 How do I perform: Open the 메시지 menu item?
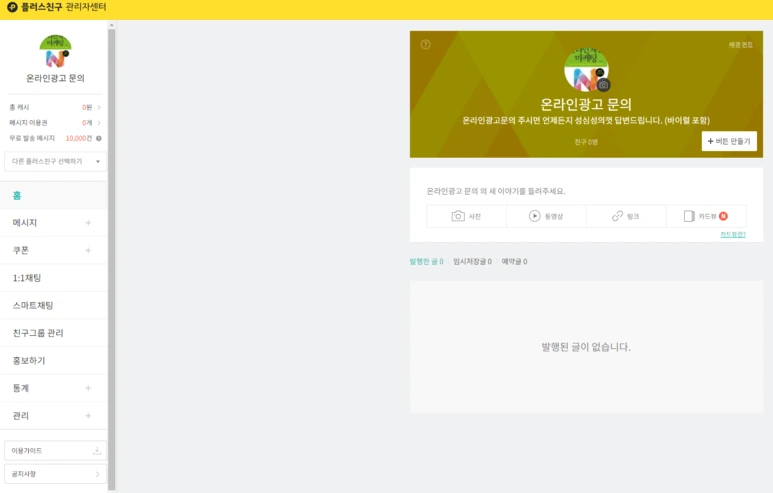[x=54, y=223]
